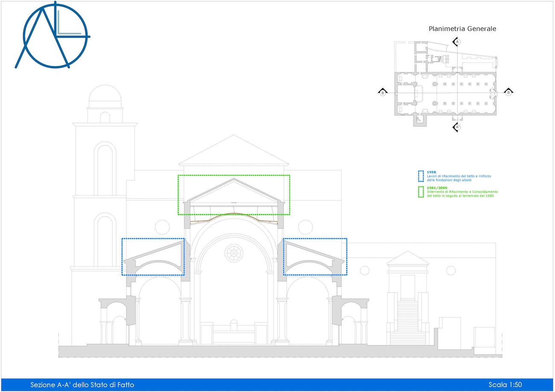Image resolution: width=555 pixels, height=392 pixels.
Task: Toggle the green dashed 1981/2009 roof highlight
Action: (x=234, y=194)
